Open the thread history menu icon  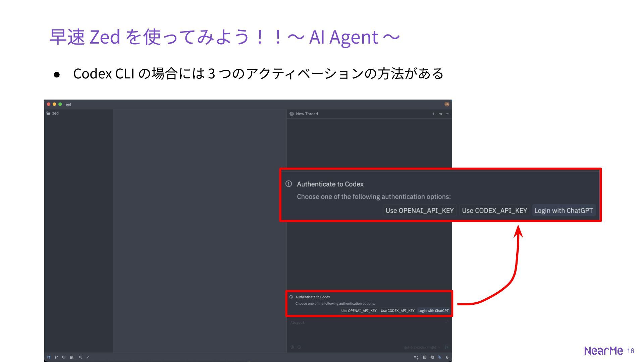point(440,114)
